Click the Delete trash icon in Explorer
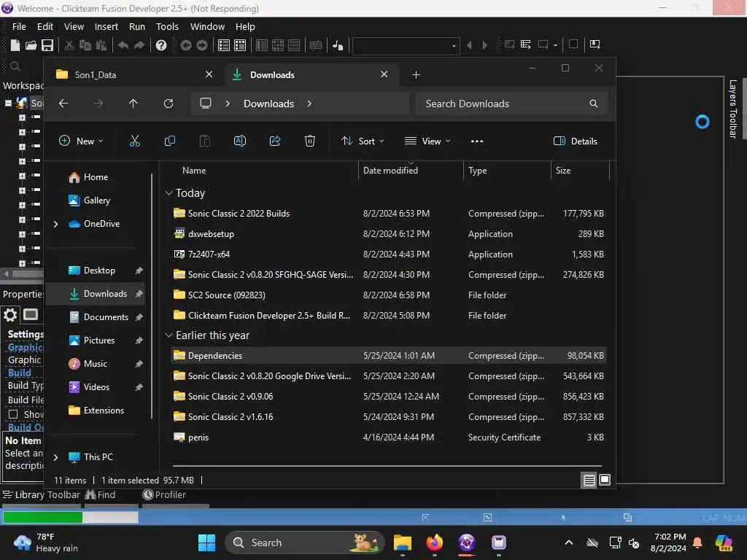 tap(309, 141)
